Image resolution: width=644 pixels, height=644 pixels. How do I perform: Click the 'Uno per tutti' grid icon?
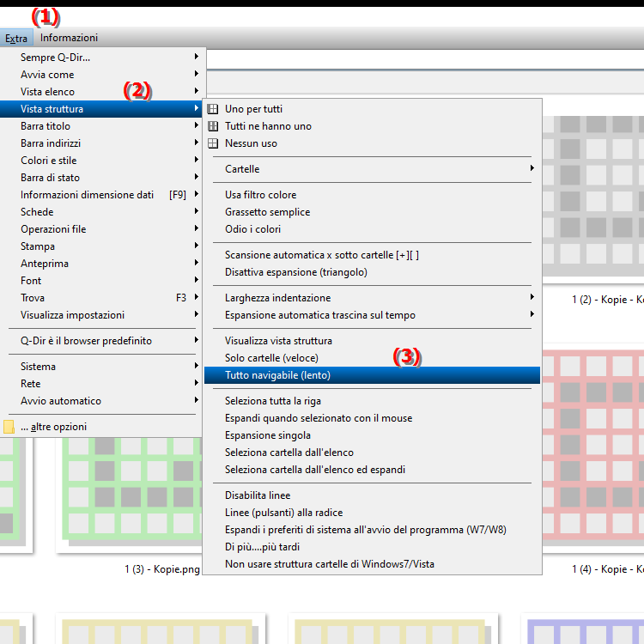click(213, 109)
